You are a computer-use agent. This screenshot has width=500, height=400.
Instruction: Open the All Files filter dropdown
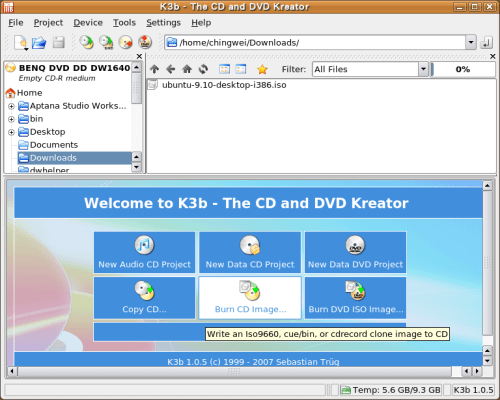pos(423,69)
